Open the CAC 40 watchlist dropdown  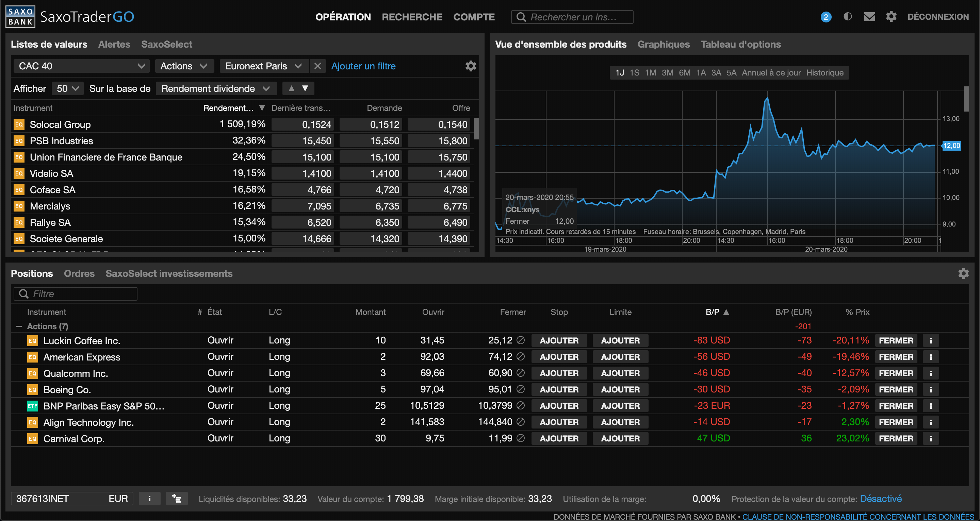pyautogui.click(x=81, y=66)
